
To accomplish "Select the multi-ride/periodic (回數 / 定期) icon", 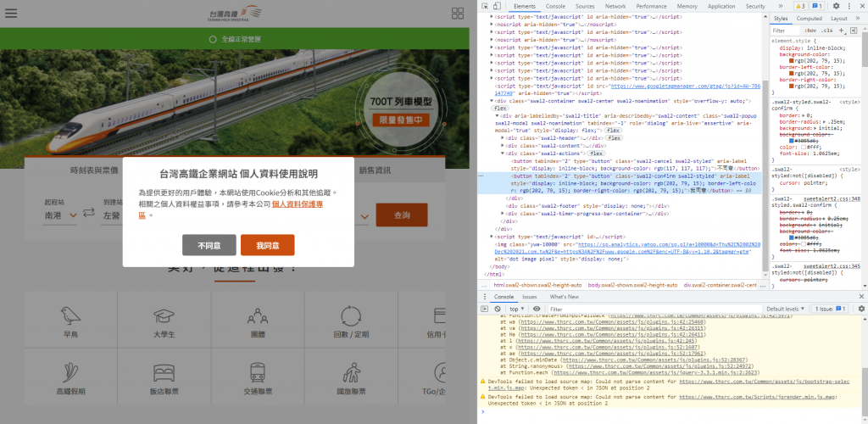I will pos(351,323).
